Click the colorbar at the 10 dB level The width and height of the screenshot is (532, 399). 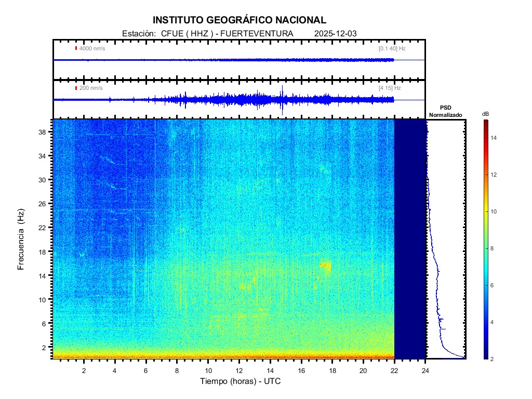(x=485, y=211)
